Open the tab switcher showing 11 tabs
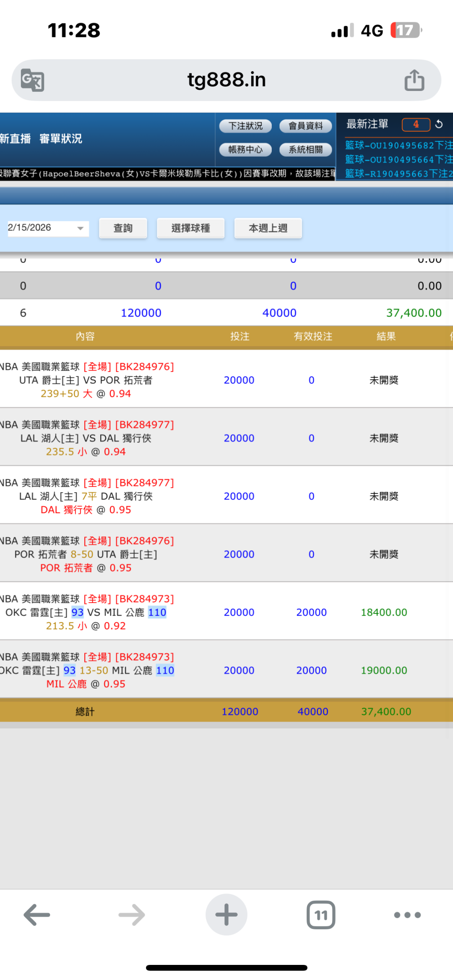This screenshot has height=980, width=453. (x=321, y=915)
